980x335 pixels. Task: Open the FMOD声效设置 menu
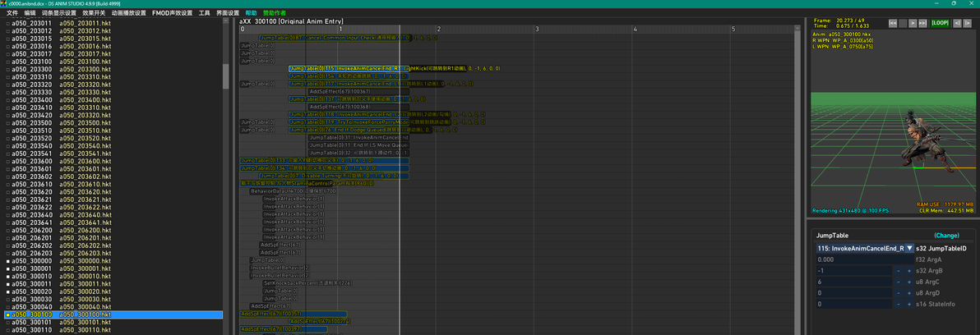[x=172, y=12]
